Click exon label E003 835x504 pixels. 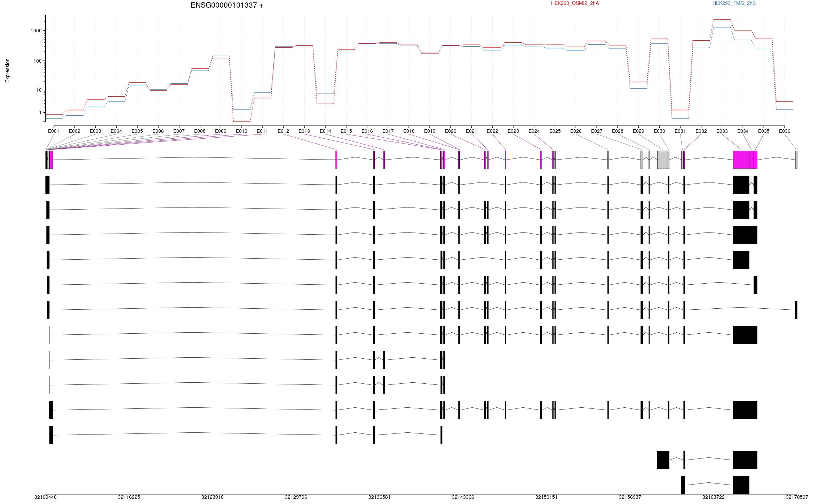(x=95, y=131)
